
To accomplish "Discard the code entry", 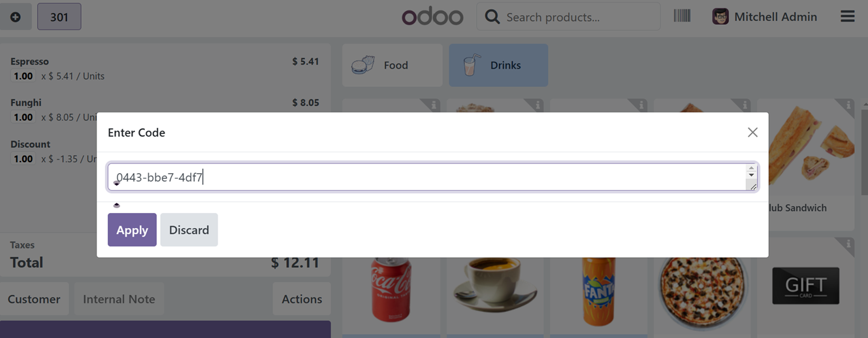I will [x=189, y=229].
